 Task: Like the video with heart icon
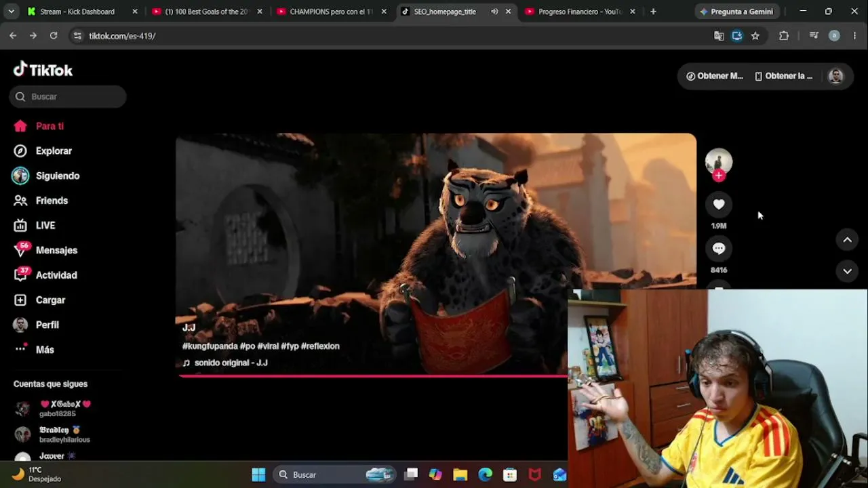tap(719, 204)
